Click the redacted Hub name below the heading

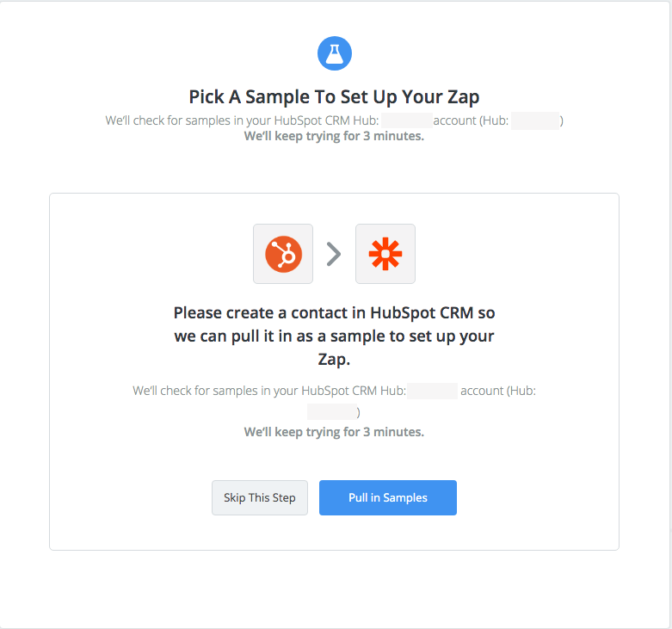pos(407,120)
